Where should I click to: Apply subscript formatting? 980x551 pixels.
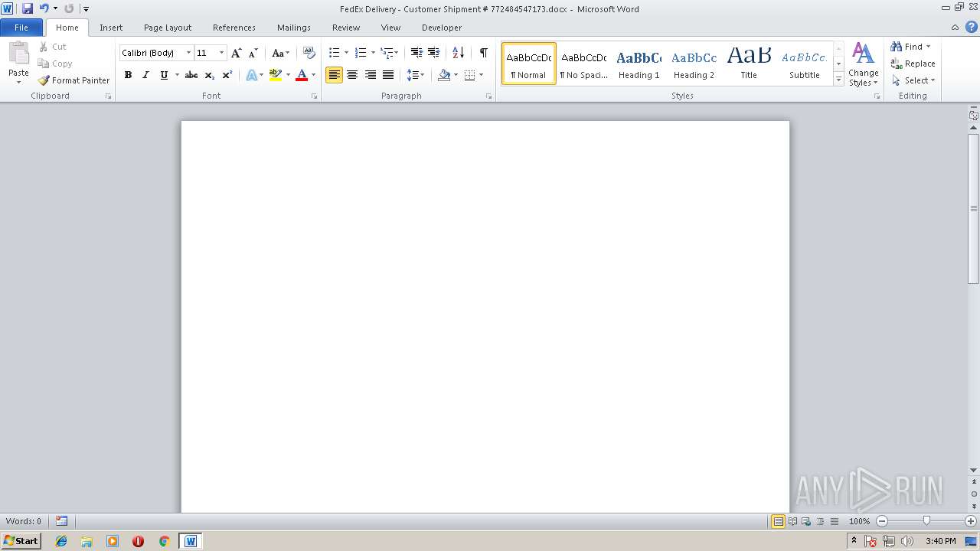coord(209,75)
